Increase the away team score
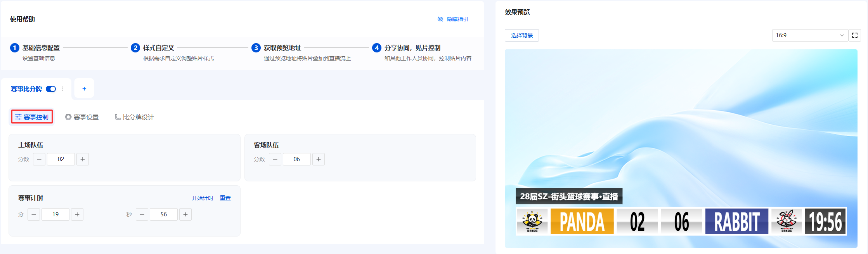868x254 pixels. coord(319,159)
